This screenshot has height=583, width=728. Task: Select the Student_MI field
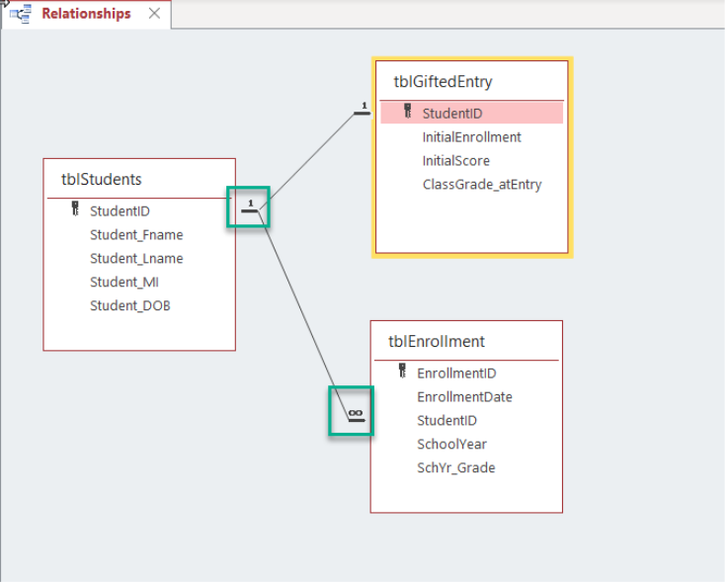124,283
